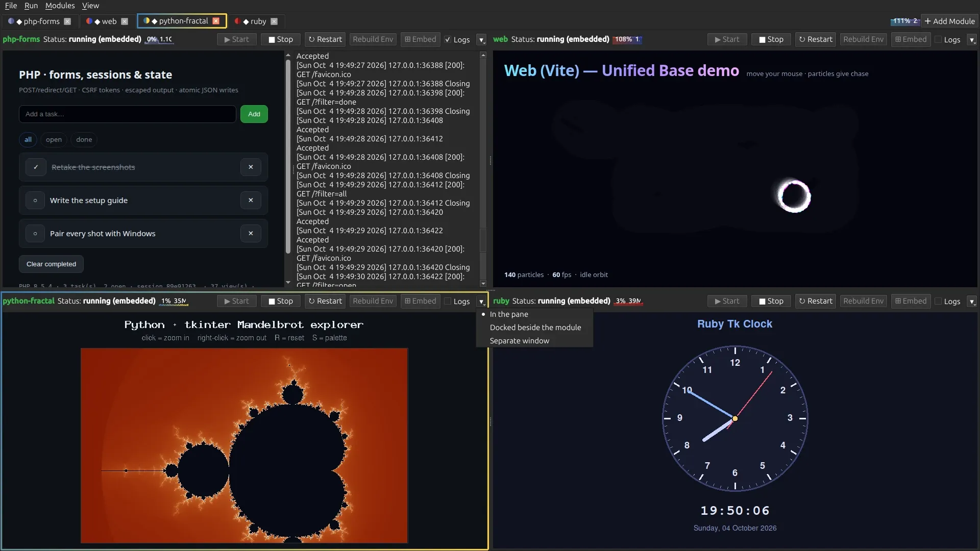This screenshot has height=551, width=980.
Task: Close the ruby tab
Action: tap(274, 21)
